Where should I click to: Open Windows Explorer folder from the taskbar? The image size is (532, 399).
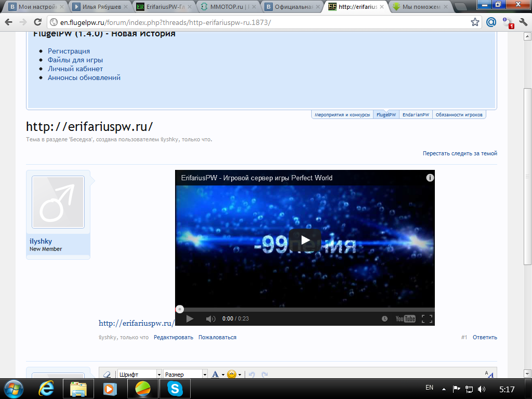pos(78,389)
